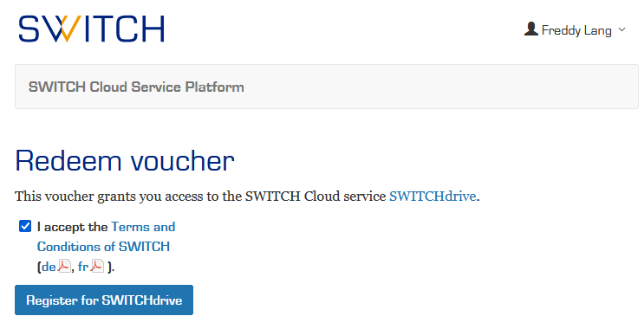Open the 'de' terms link

click(49, 267)
